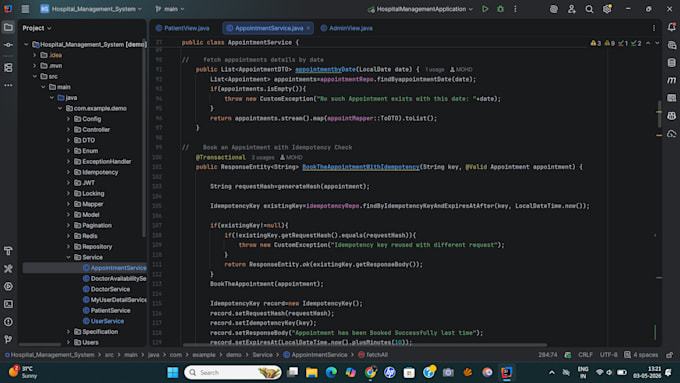Open the Project tool window folder icon
Screen dimensions: 680x383
[x=8, y=27]
